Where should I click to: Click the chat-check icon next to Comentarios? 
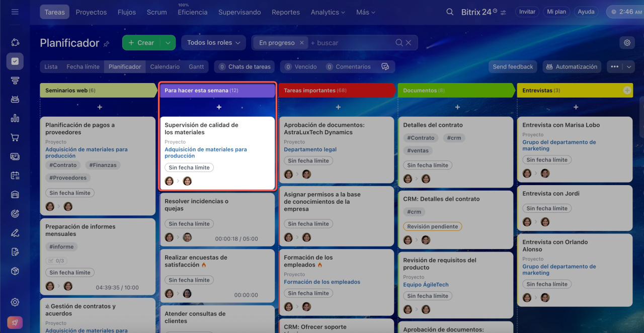click(385, 66)
